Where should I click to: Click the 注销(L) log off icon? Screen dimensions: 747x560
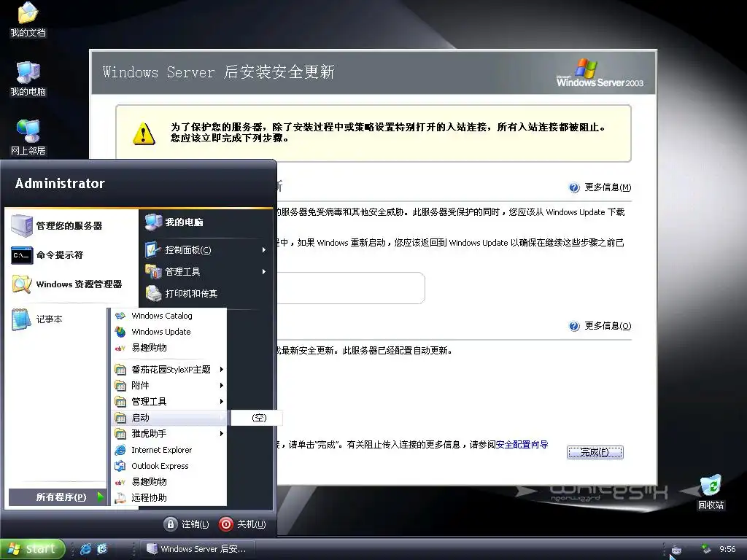171,524
